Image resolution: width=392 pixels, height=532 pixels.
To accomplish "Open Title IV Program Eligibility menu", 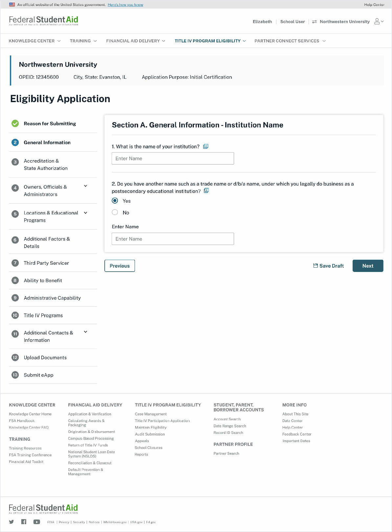I will click(x=210, y=41).
